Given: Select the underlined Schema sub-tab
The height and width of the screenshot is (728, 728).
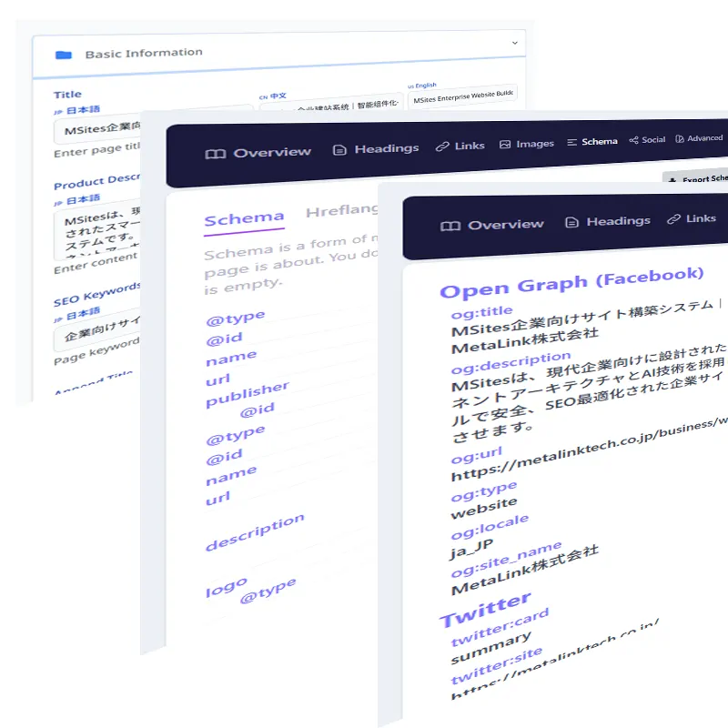Looking at the screenshot, I should pyautogui.click(x=244, y=219).
